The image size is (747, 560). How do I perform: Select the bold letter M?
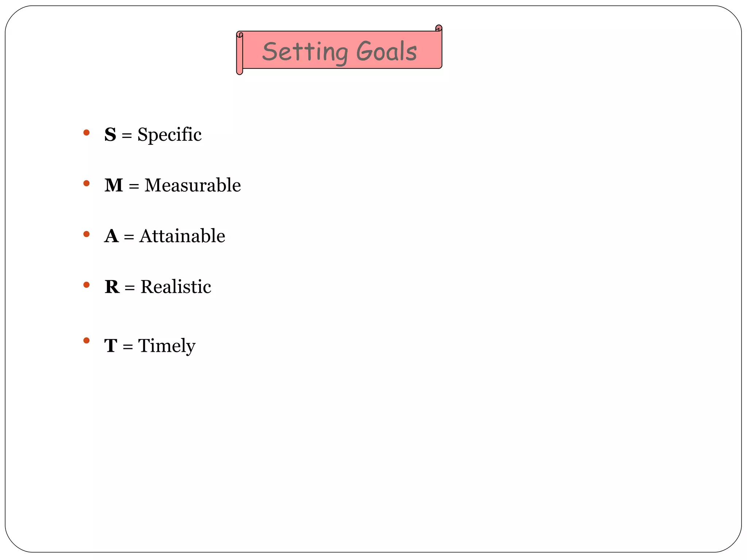point(114,185)
